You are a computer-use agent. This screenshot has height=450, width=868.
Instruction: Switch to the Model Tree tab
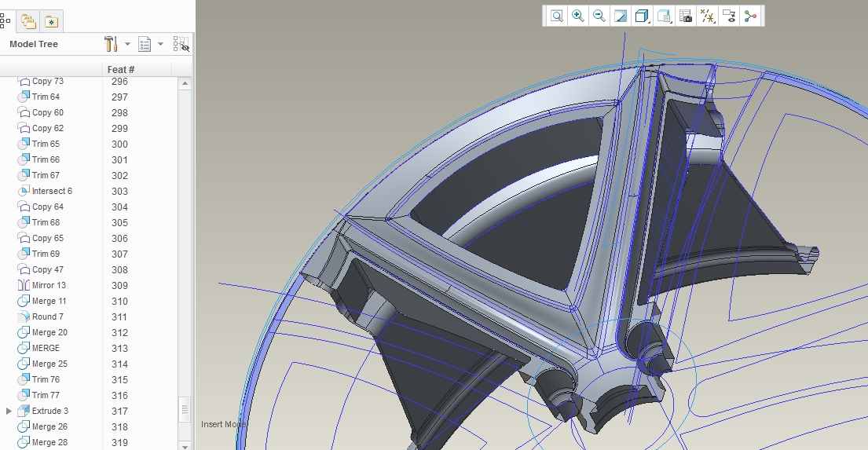(5, 21)
